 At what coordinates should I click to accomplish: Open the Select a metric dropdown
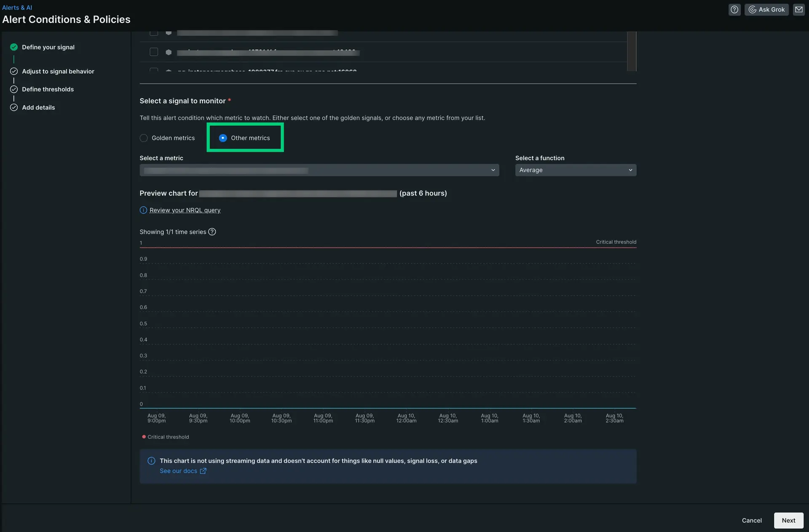pos(319,170)
